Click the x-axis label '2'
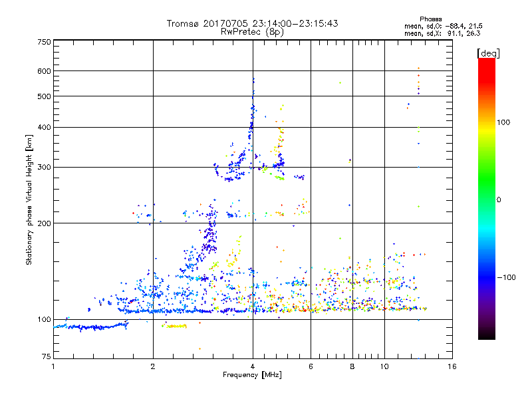This screenshot has height=399, width=532. (153, 366)
